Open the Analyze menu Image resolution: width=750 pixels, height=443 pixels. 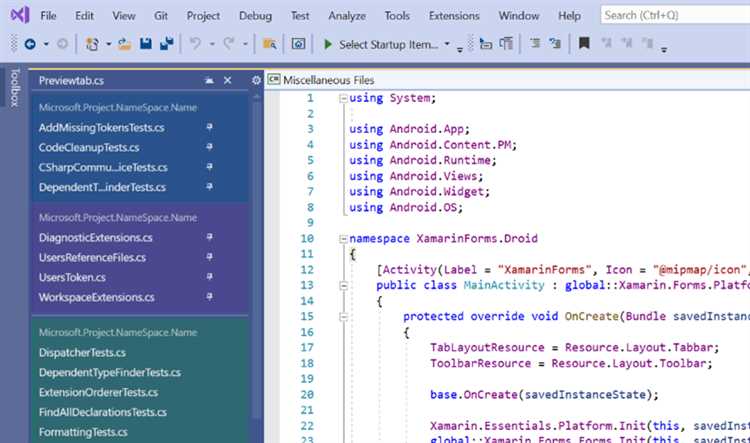(347, 16)
